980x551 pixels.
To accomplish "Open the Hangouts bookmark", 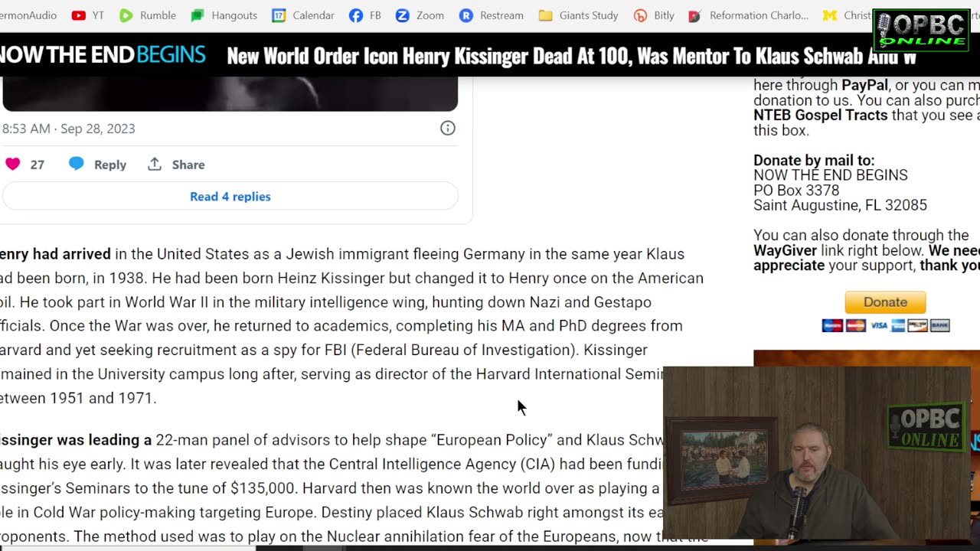I will [x=224, y=15].
